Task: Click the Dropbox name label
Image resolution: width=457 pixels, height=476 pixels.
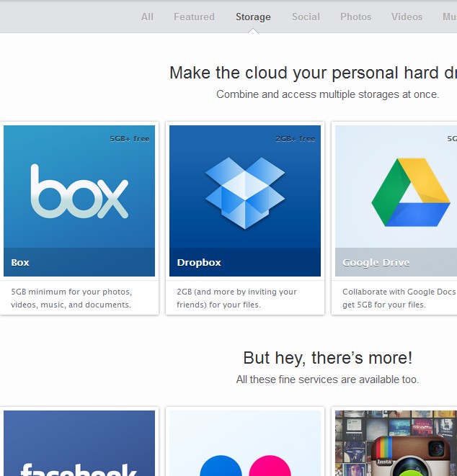Action: pos(199,262)
